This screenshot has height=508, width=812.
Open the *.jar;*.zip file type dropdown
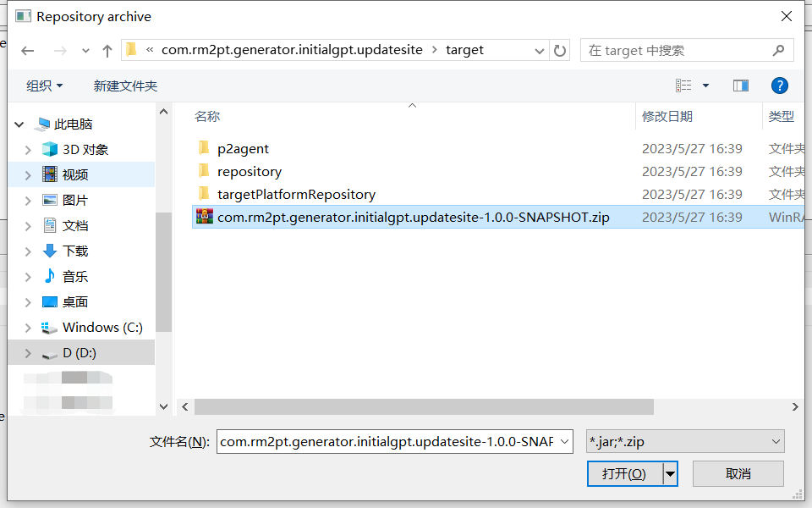click(x=686, y=441)
